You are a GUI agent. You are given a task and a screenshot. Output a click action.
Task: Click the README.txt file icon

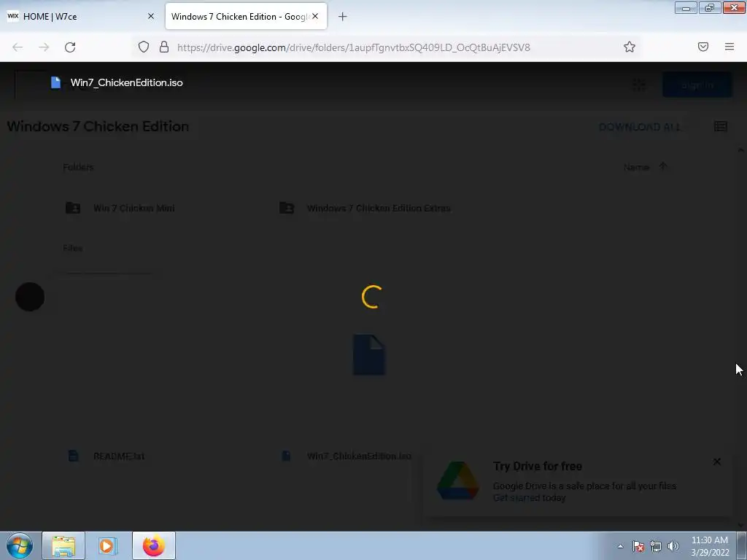(x=74, y=456)
